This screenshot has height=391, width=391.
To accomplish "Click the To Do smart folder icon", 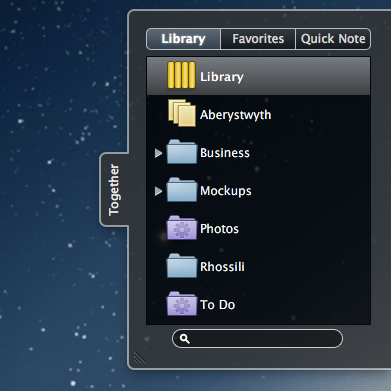I will pos(182,304).
